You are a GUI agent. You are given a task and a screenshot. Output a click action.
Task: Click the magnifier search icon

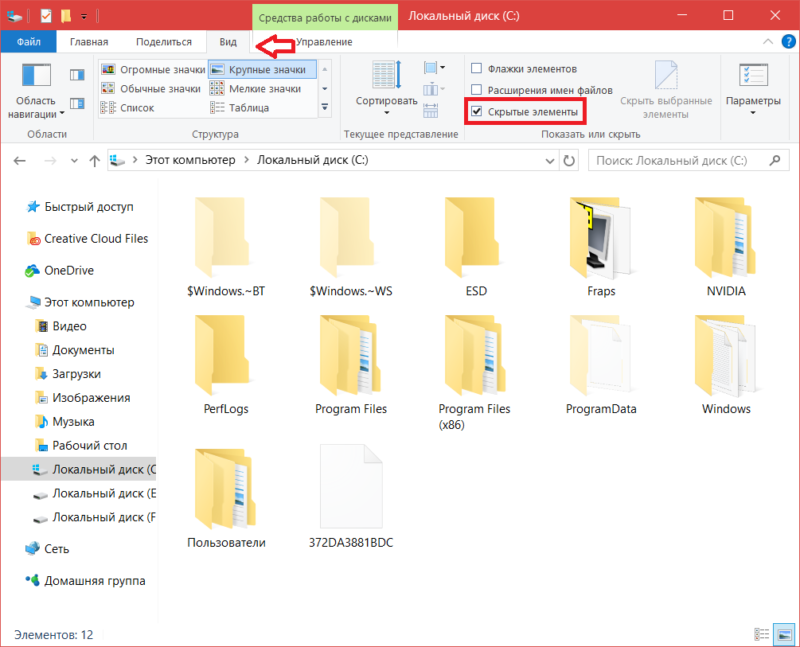pyautogui.click(x=775, y=161)
